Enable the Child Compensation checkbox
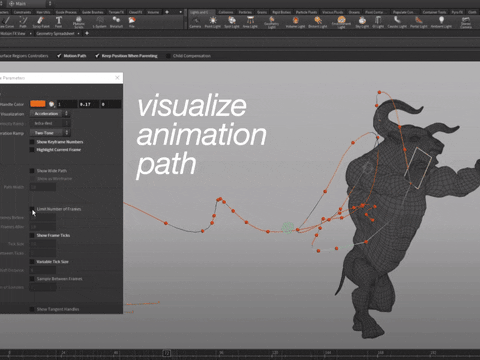 [x=168, y=56]
